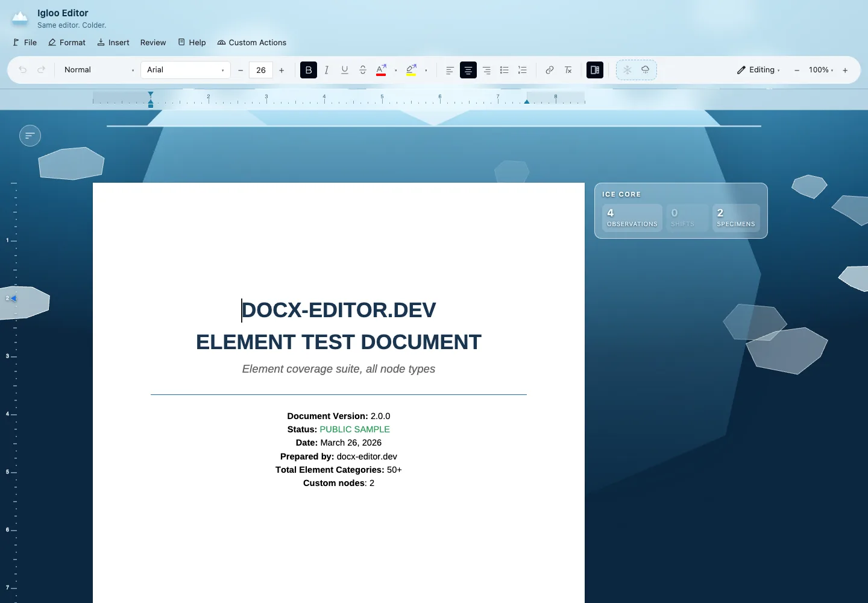The image size is (868, 603).
Task: Open the Format menu
Action: point(67,42)
